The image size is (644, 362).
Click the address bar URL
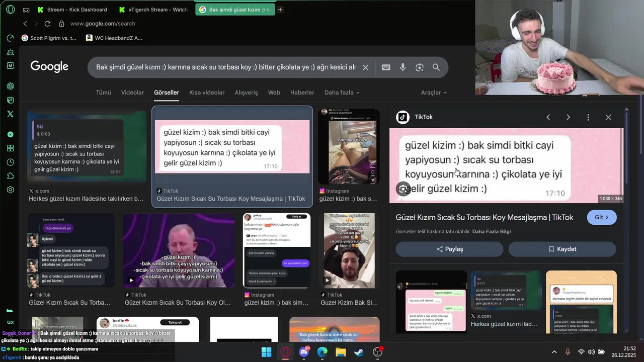point(103,24)
